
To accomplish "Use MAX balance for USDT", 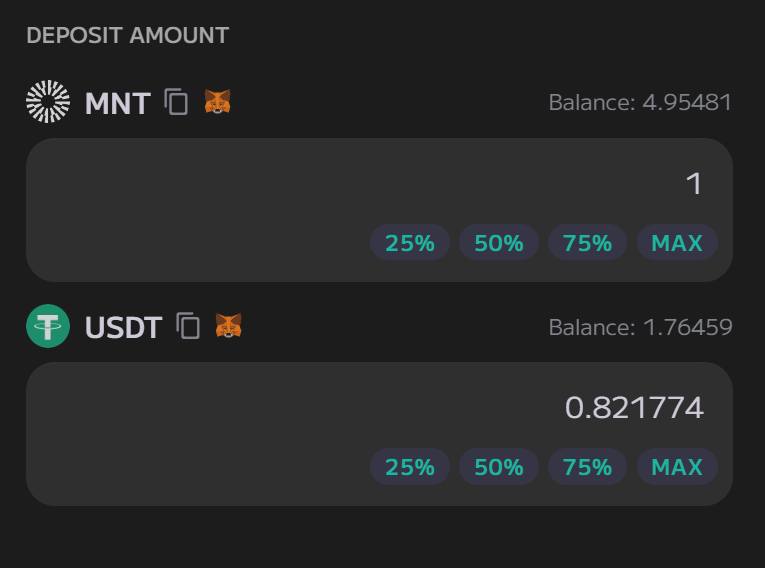I will [x=677, y=467].
